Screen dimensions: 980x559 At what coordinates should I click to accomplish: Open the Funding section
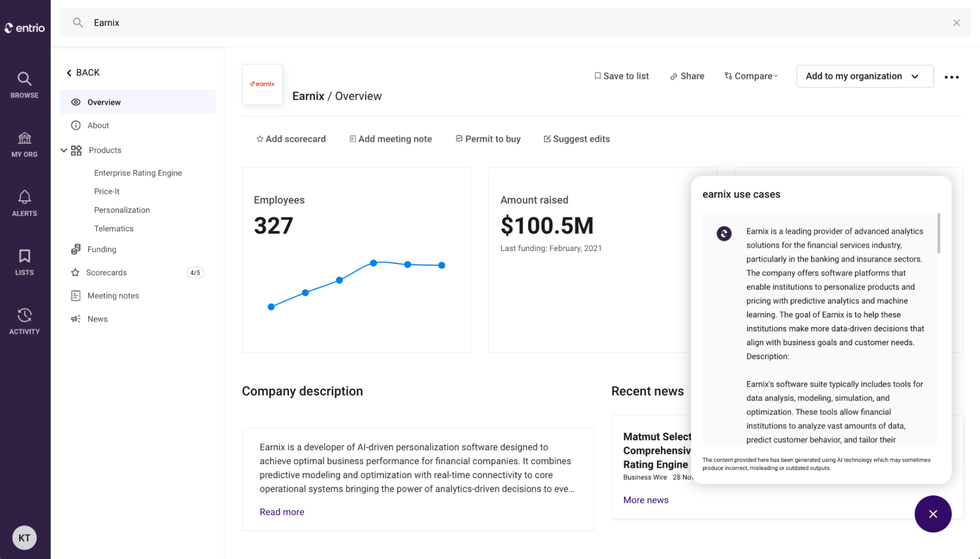(x=102, y=249)
